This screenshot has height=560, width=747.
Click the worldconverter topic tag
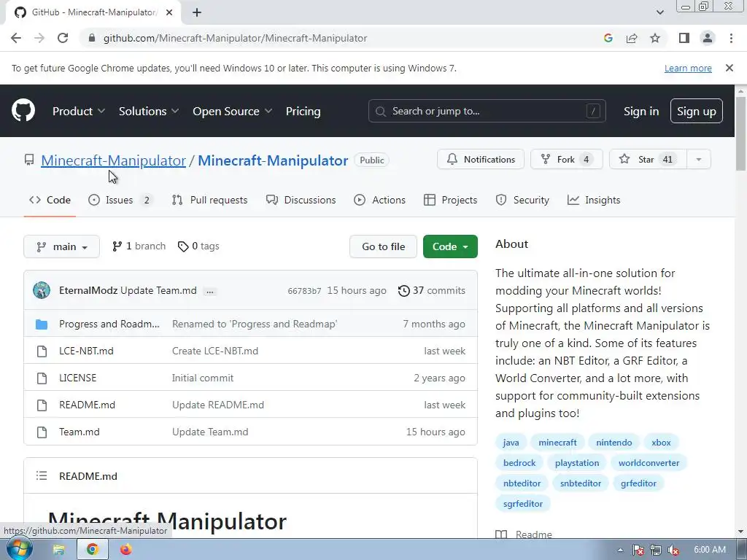[x=649, y=463]
